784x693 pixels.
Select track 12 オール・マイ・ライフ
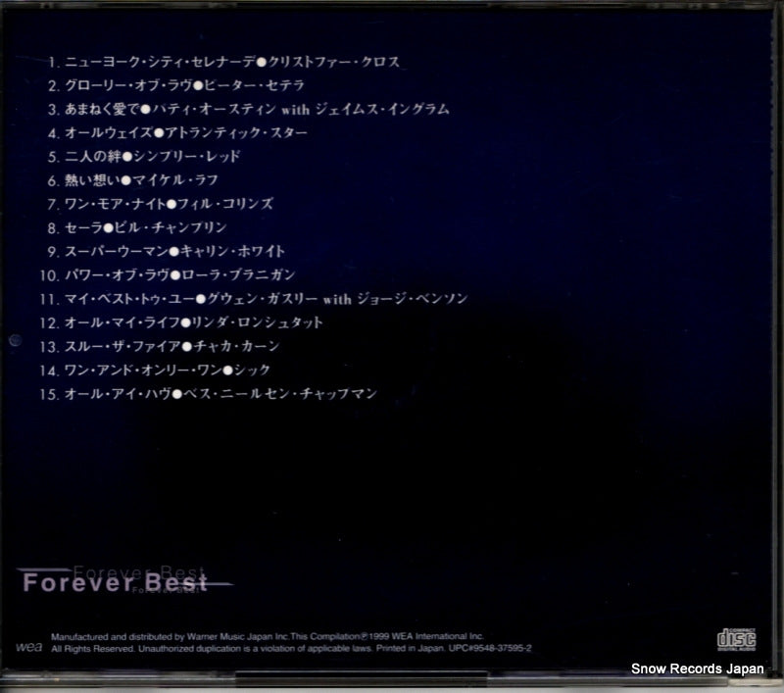point(122,322)
